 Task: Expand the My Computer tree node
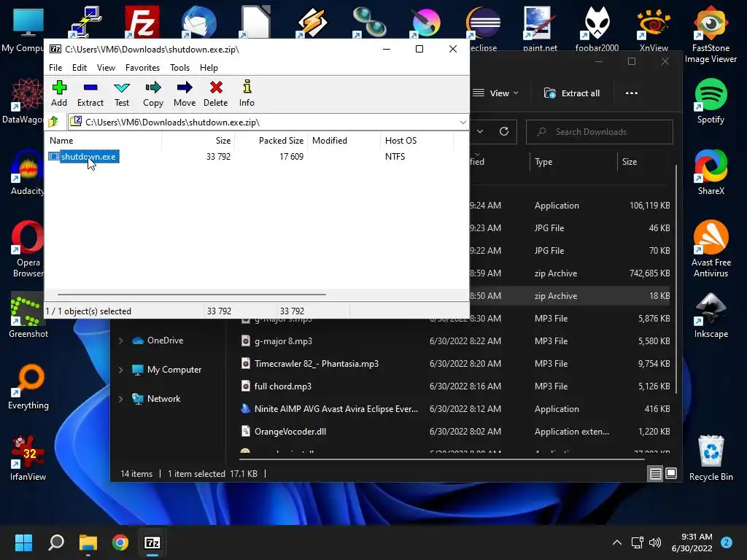pos(120,370)
